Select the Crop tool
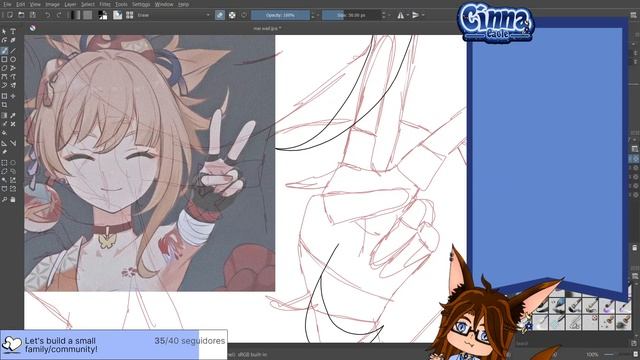 [x=4, y=105]
